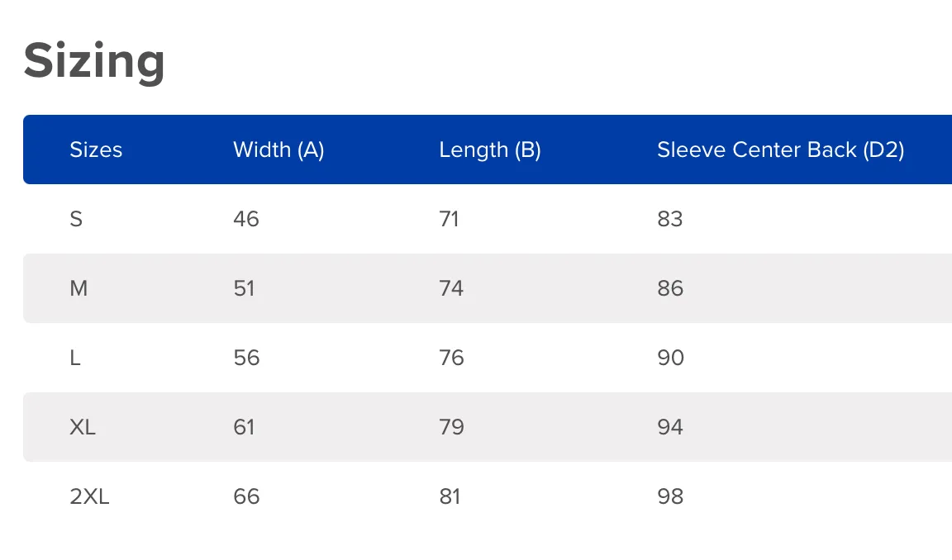Viewport: 952px width, 560px height.
Task: Click the Length (B) column header
Action: 490,149
